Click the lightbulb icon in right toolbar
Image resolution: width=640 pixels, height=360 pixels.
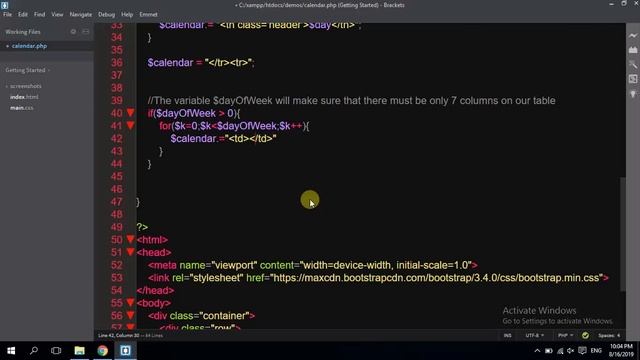(633, 94)
